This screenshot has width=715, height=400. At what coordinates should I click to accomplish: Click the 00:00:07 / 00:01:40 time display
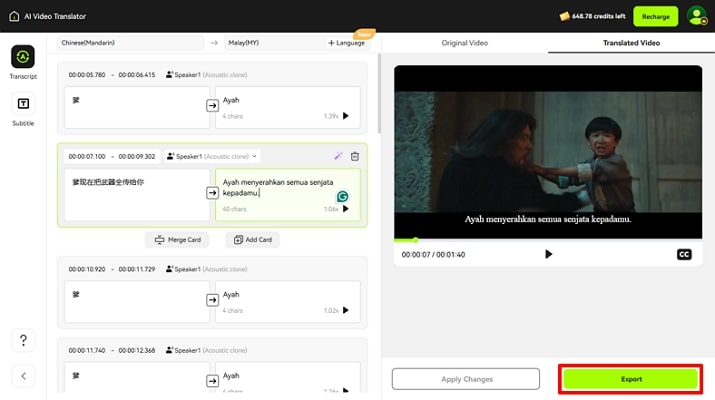[433, 255]
